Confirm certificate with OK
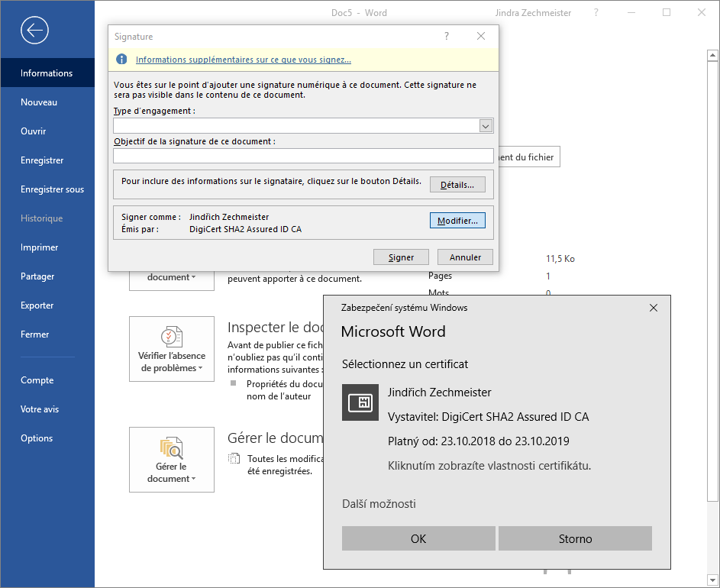The image size is (720, 588). (x=418, y=538)
